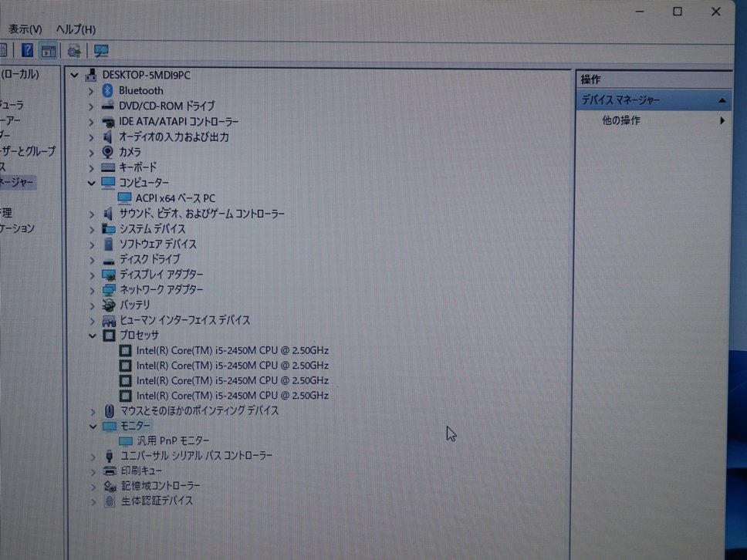Select the カメラ camera icon
Viewport: 747px width, 560px height.
click(x=108, y=152)
